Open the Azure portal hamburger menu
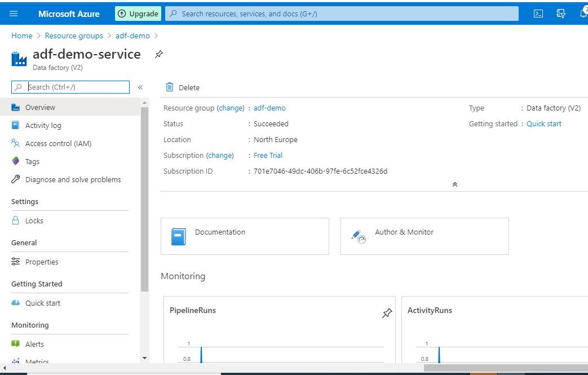Screen dimensions: 588x375 (14, 14)
